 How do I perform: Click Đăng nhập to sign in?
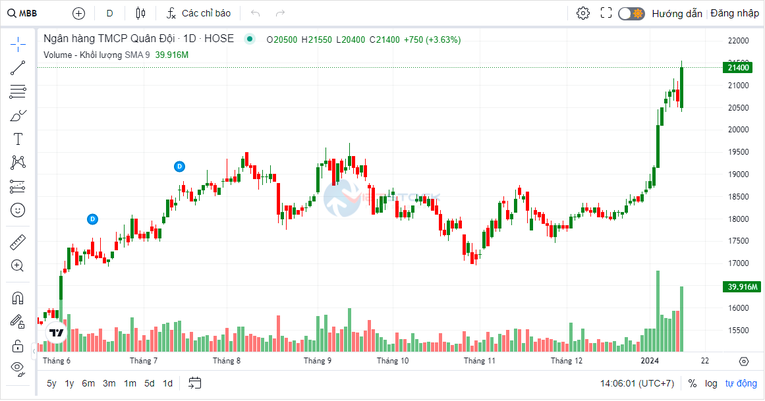point(734,13)
